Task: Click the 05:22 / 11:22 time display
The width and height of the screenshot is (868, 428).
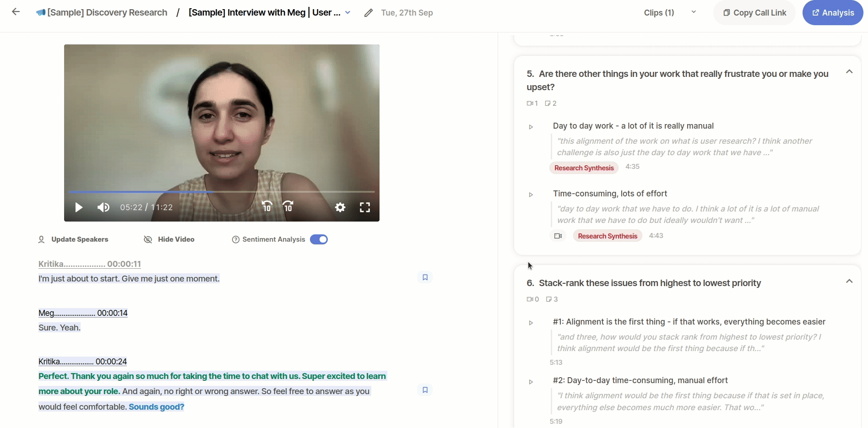Action: [x=146, y=207]
